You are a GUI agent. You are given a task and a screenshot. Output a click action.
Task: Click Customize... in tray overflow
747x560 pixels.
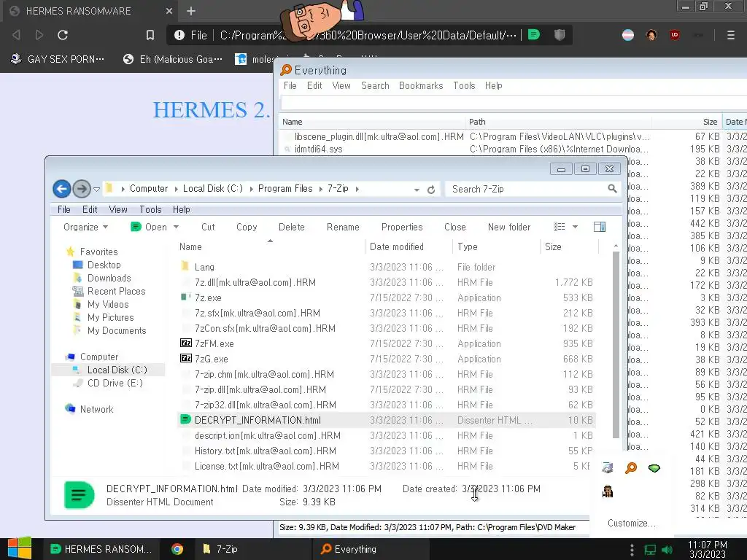(631, 523)
